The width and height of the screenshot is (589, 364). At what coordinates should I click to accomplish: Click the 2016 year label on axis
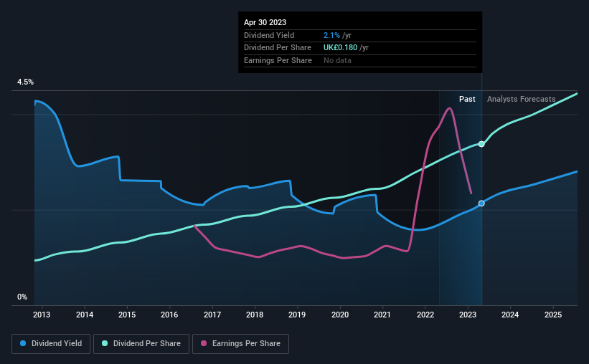pos(169,315)
